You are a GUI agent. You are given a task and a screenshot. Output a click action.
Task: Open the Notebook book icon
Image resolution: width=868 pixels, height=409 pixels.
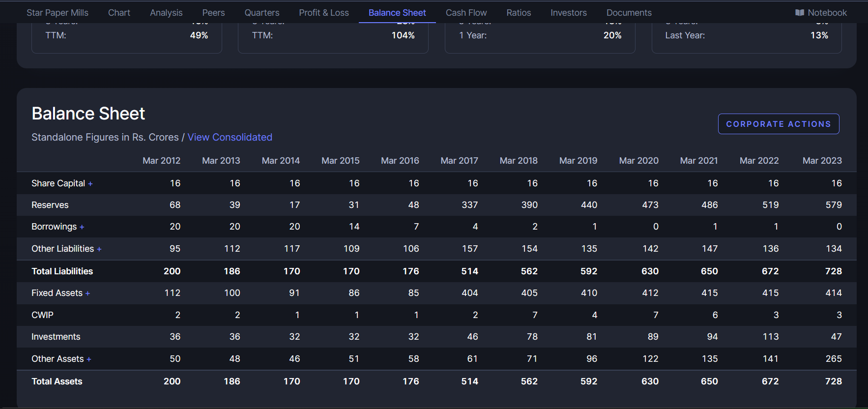pos(800,13)
